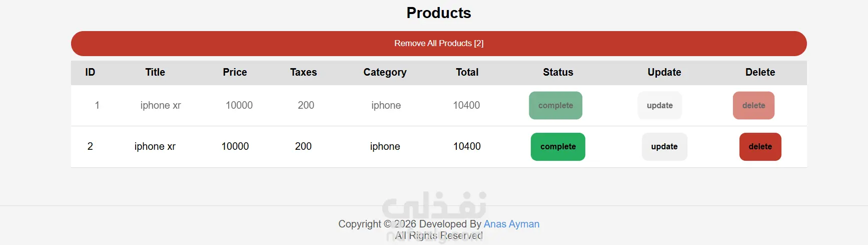The image size is (868, 245).
Task: Select the Update column header
Action: tap(664, 72)
